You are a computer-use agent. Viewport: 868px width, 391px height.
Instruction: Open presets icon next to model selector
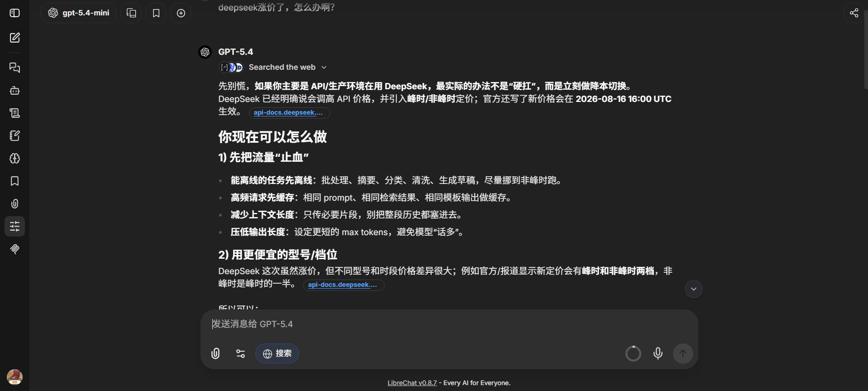click(x=131, y=13)
